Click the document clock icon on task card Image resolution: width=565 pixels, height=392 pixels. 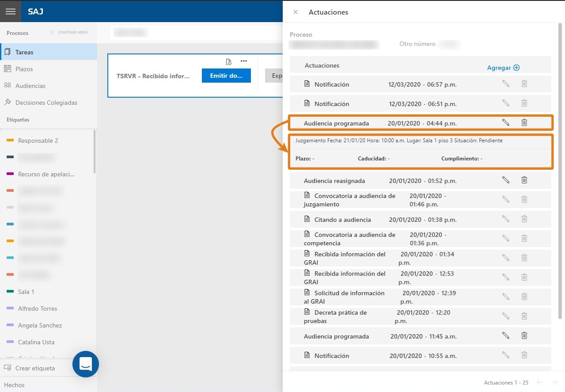(x=228, y=61)
